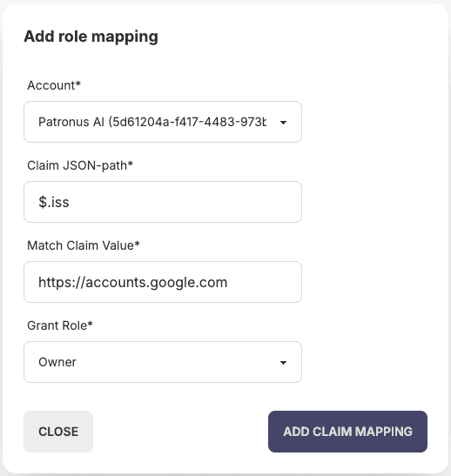
Task: Open the Account dropdown showing Patronus AI
Action: (163, 122)
